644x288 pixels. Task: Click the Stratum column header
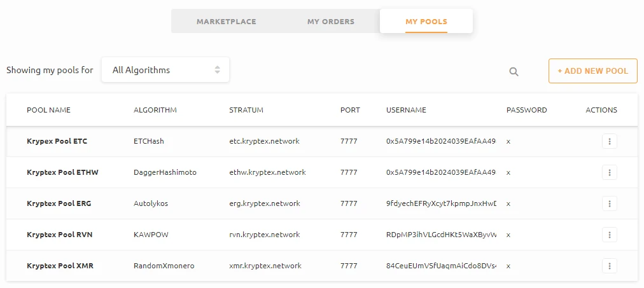(246, 110)
